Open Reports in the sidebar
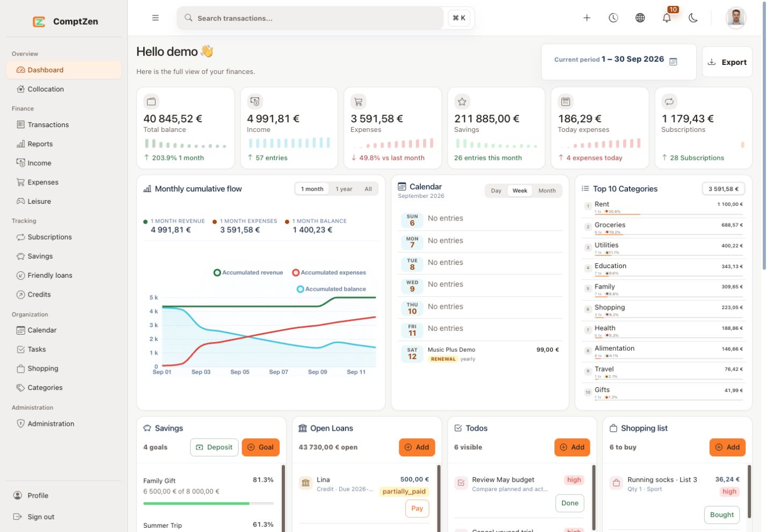Screen dimensions: 767x532 (x=64, y=144)
